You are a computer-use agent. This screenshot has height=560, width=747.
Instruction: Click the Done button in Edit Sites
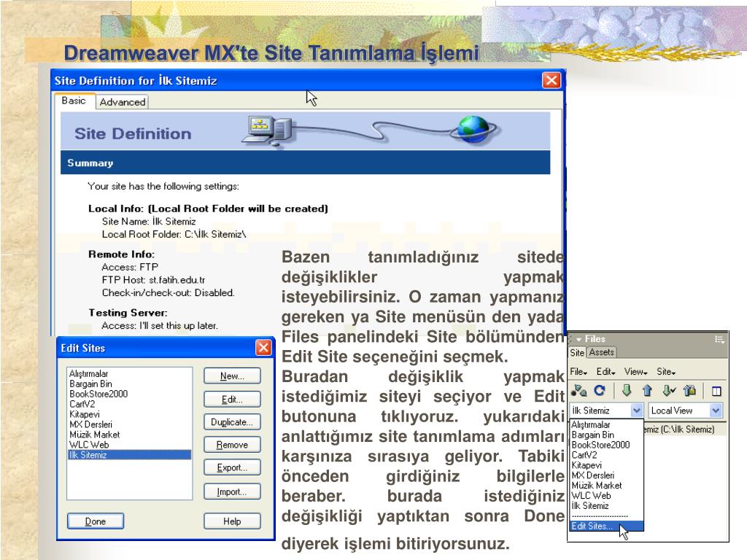96,521
